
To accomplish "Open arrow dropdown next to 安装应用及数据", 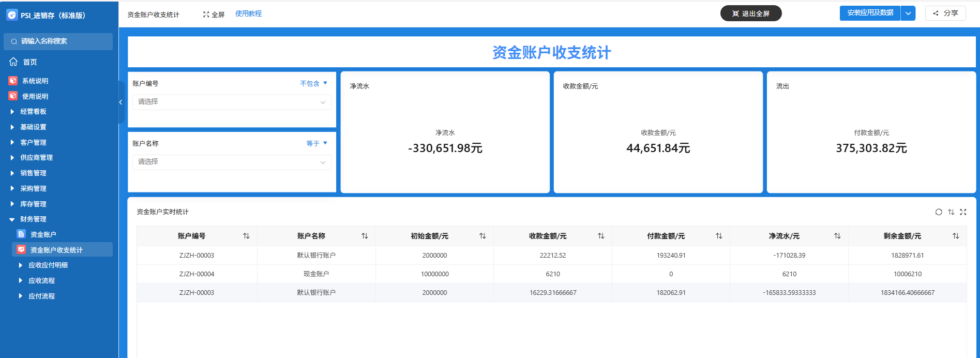I will pos(908,13).
